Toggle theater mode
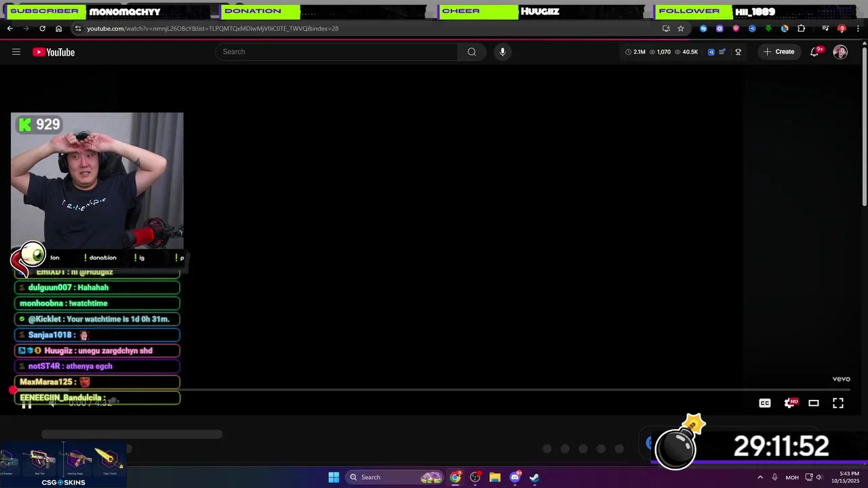The image size is (868, 488). [x=814, y=403]
